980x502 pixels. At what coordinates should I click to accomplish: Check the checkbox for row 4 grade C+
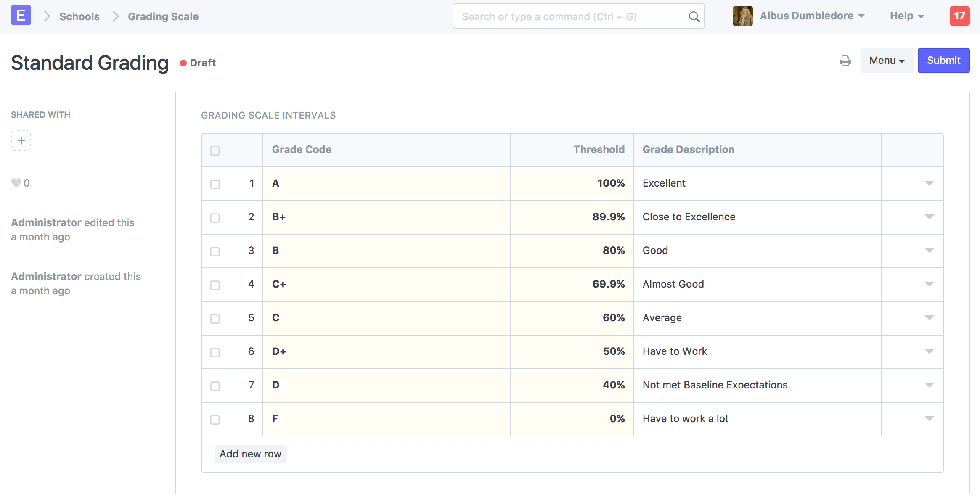click(x=215, y=285)
